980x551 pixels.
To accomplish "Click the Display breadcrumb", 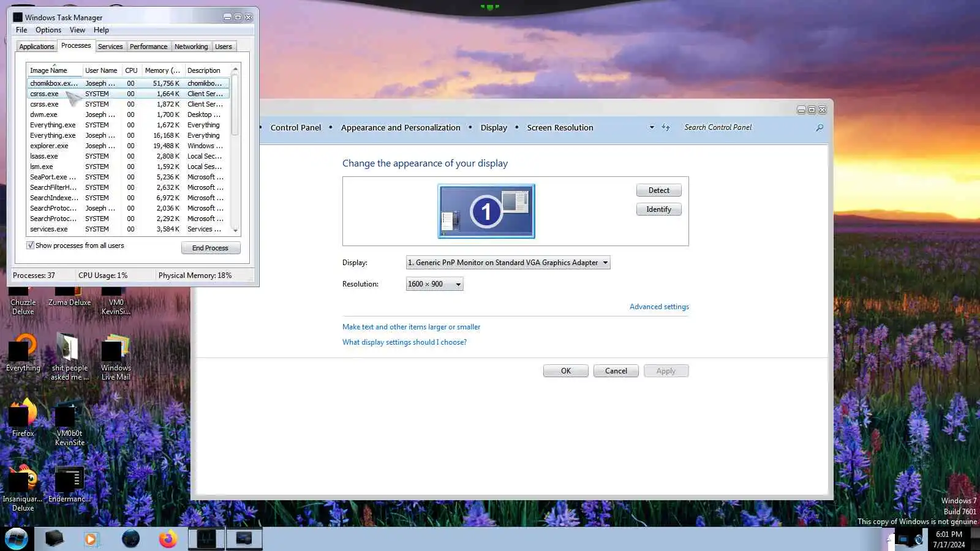I will tap(494, 128).
